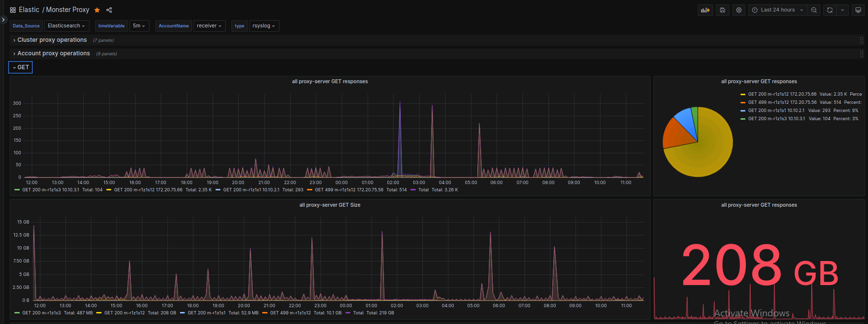Open the Last 24 hours time picker
This screenshot has width=868, height=324.
[778, 10]
